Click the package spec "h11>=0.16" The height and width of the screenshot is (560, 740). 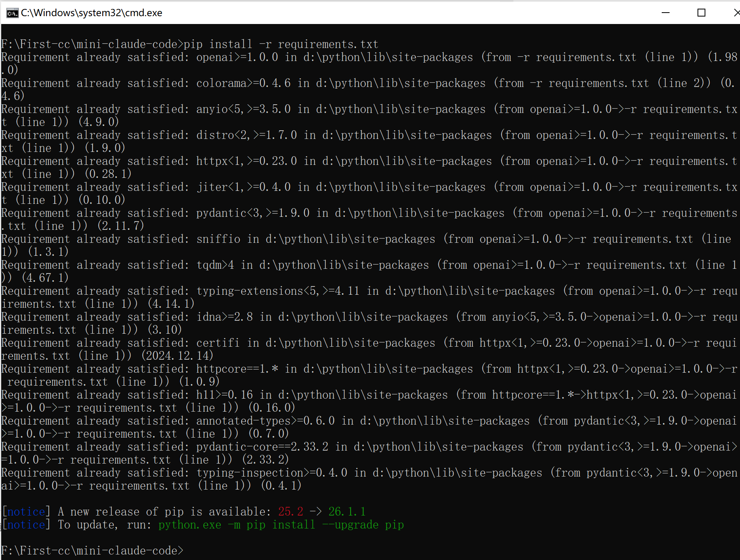click(225, 395)
